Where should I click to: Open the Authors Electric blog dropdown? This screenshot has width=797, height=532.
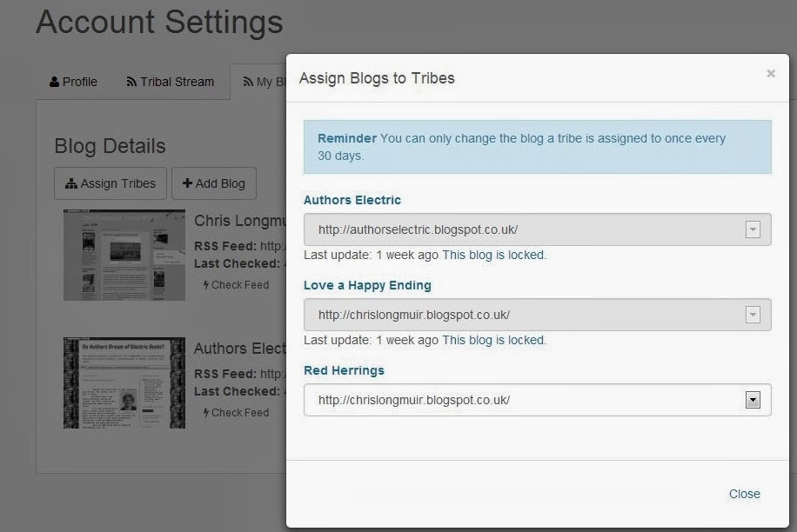tap(537, 229)
